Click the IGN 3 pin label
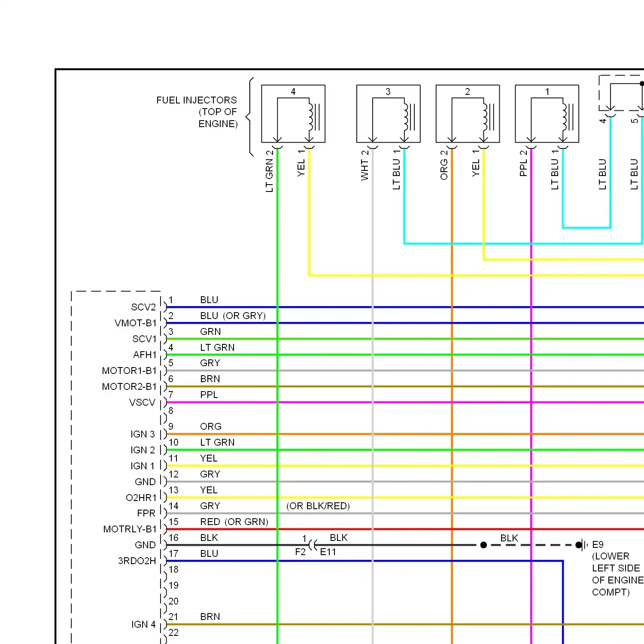The height and width of the screenshot is (644, 644). [143, 434]
